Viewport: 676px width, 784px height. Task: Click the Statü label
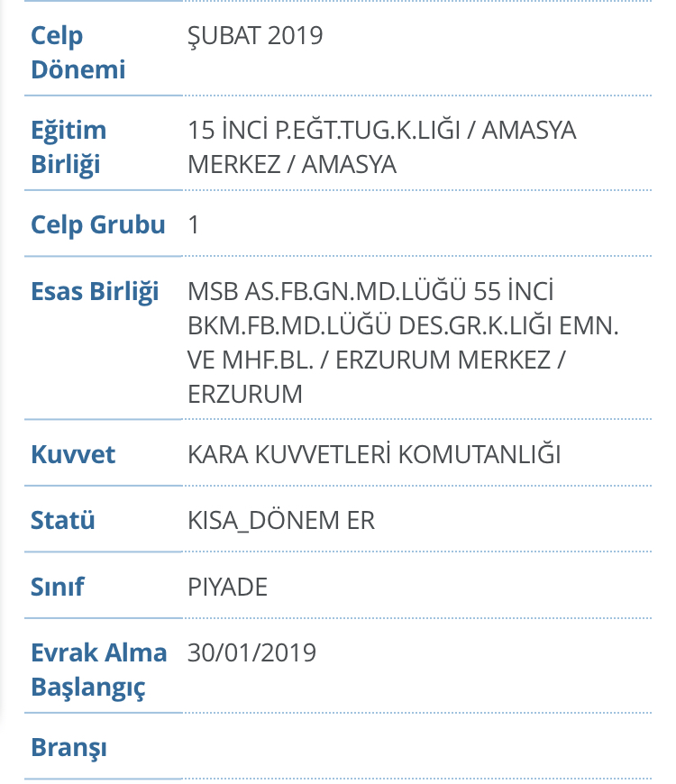pos(62,520)
